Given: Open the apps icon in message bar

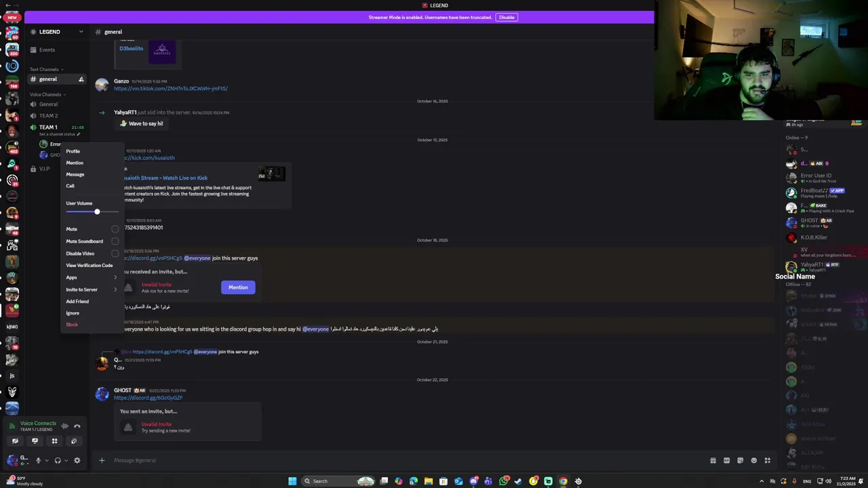Looking at the screenshot, I should (x=768, y=460).
